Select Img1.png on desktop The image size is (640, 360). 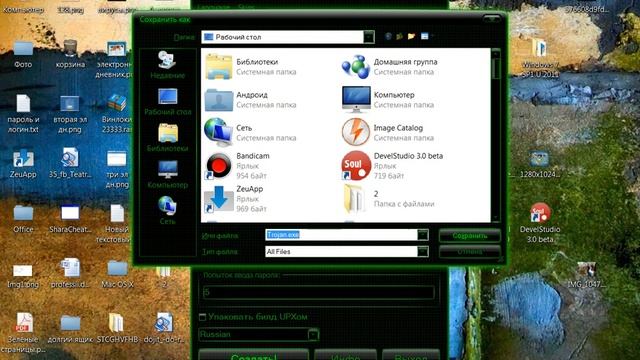point(23,276)
